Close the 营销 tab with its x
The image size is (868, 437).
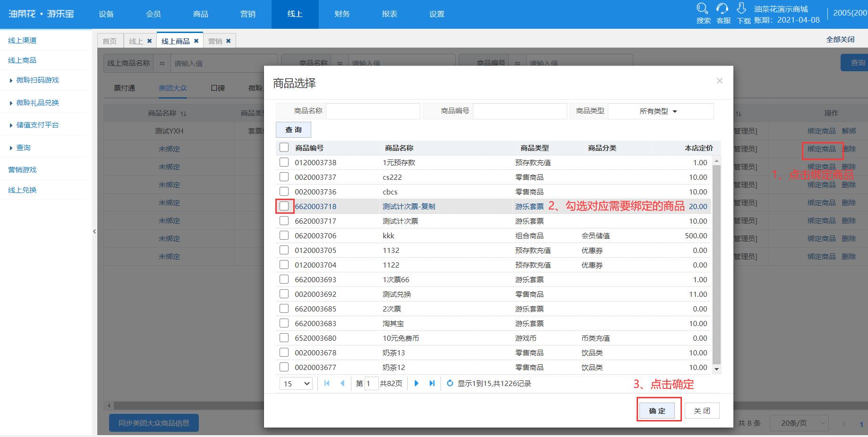click(x=229, y=41)
